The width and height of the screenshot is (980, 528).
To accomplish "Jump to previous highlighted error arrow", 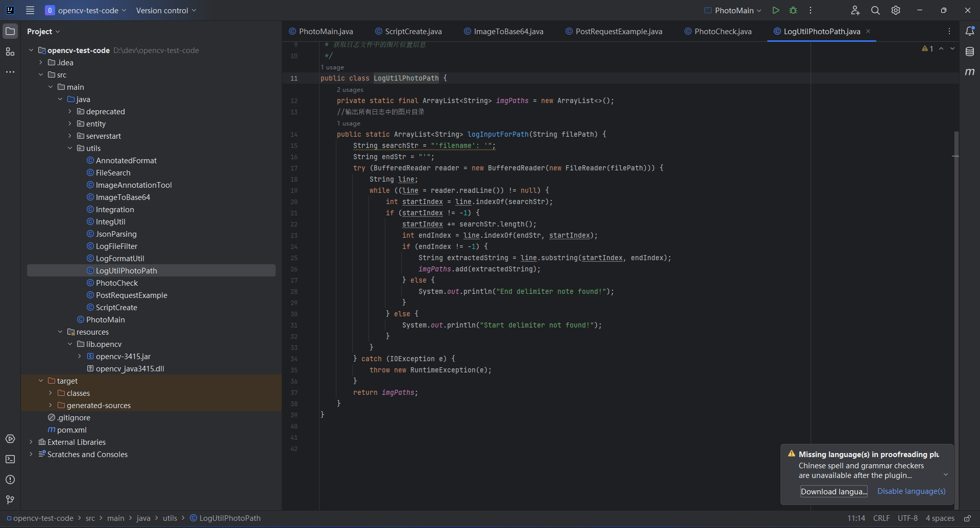I will pos(941,48).
